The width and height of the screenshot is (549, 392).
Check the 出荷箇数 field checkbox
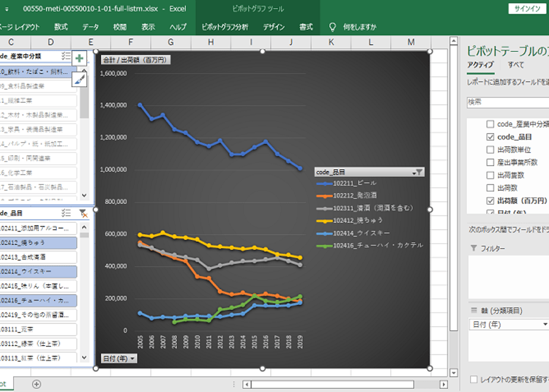click(x=490, y=175)
